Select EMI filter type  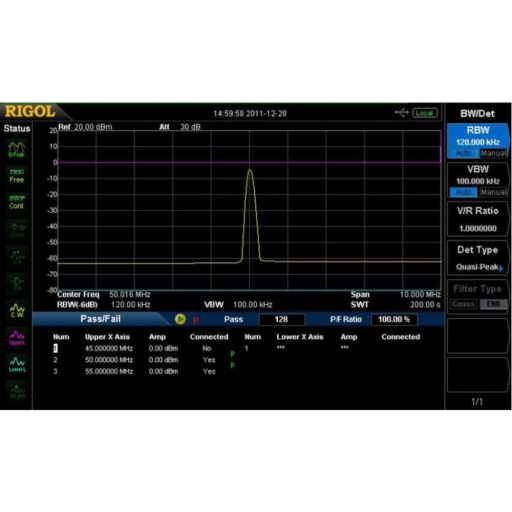pos(494,304)
